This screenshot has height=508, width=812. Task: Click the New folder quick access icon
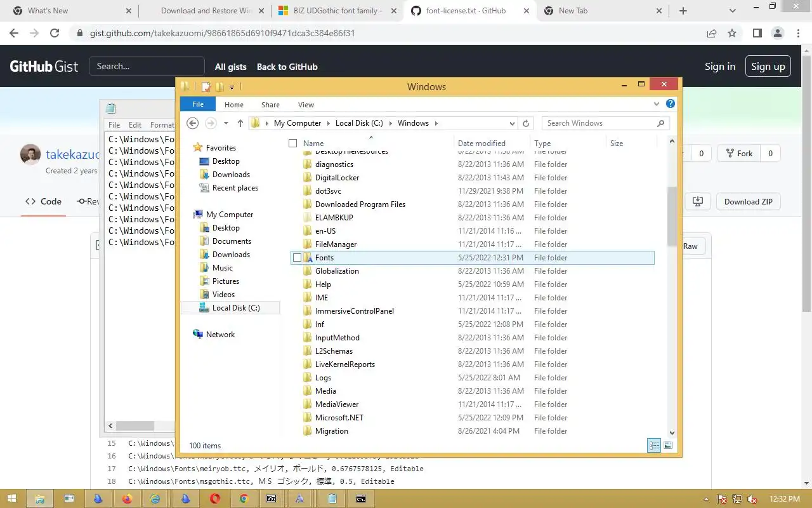pos(219,87)
